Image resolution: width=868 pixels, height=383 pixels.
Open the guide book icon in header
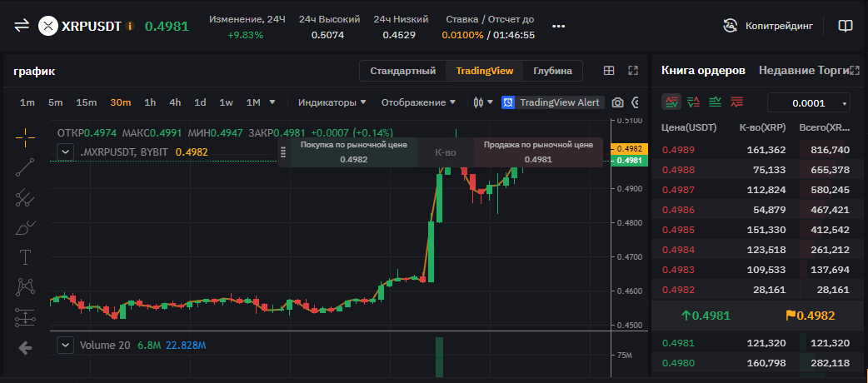click(846, 25)
